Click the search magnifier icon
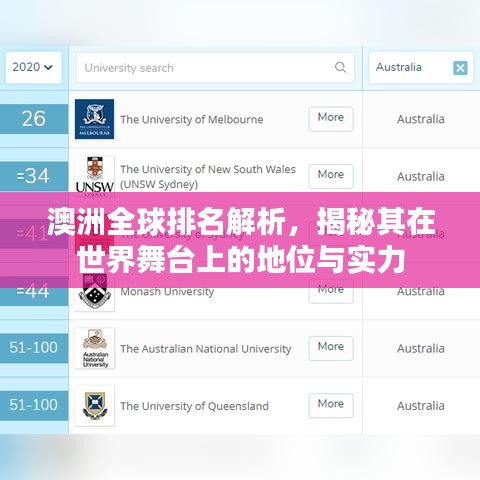 pyautogui.click(x=340, y=67)
